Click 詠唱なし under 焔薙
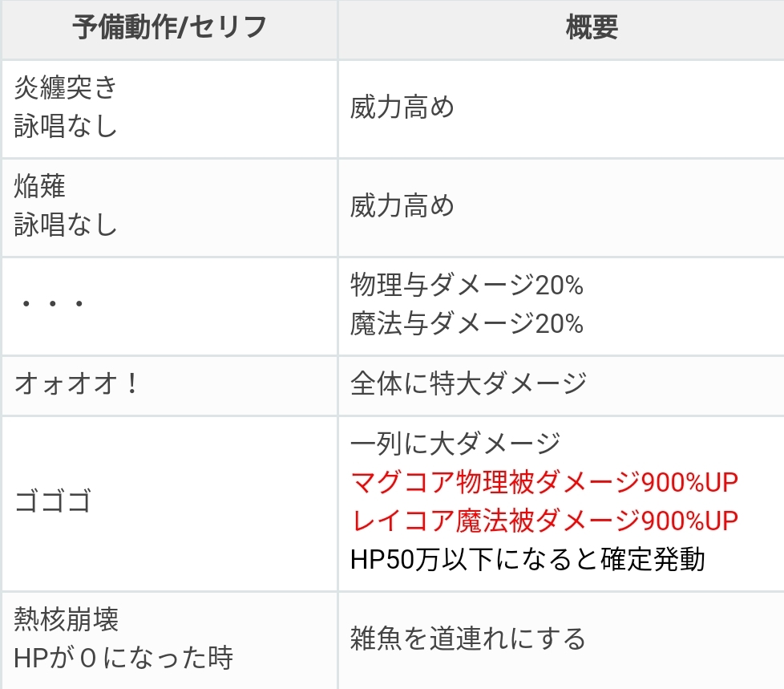This screenshot has height=689, width=784. (x=66, y=224)
